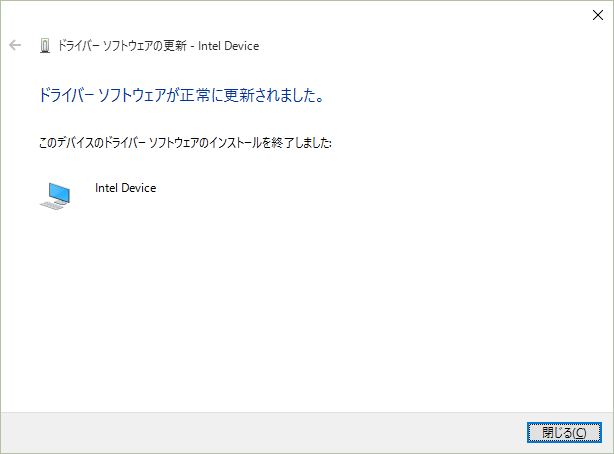Click the blue computer monitor device icon
This screenshot has height=454, width=614.
point(59,191)
